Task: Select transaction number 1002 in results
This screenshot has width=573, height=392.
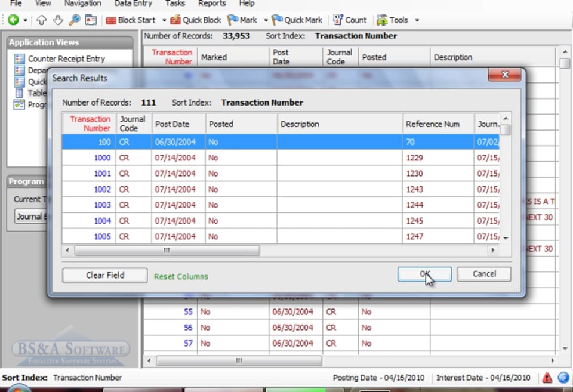Action: click(102, 189)
